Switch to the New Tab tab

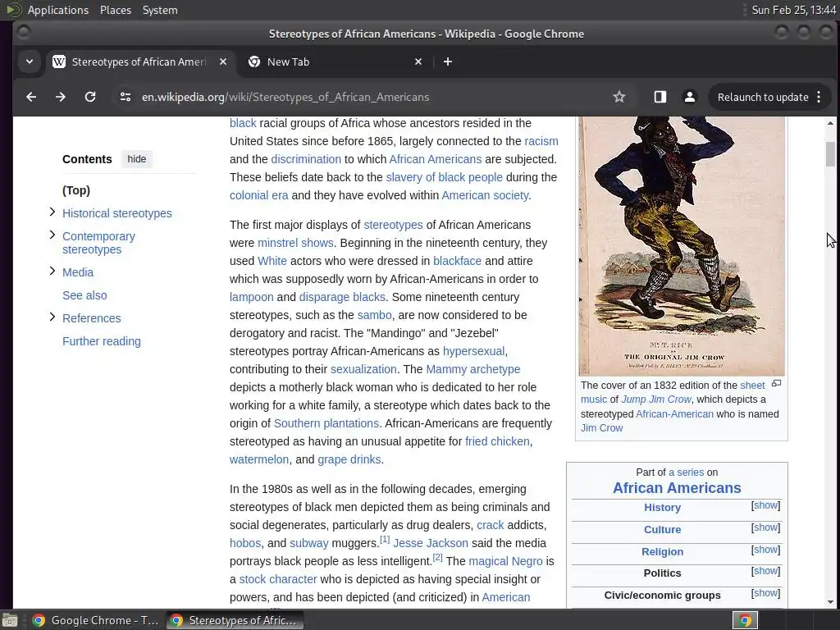coord(335,62)
